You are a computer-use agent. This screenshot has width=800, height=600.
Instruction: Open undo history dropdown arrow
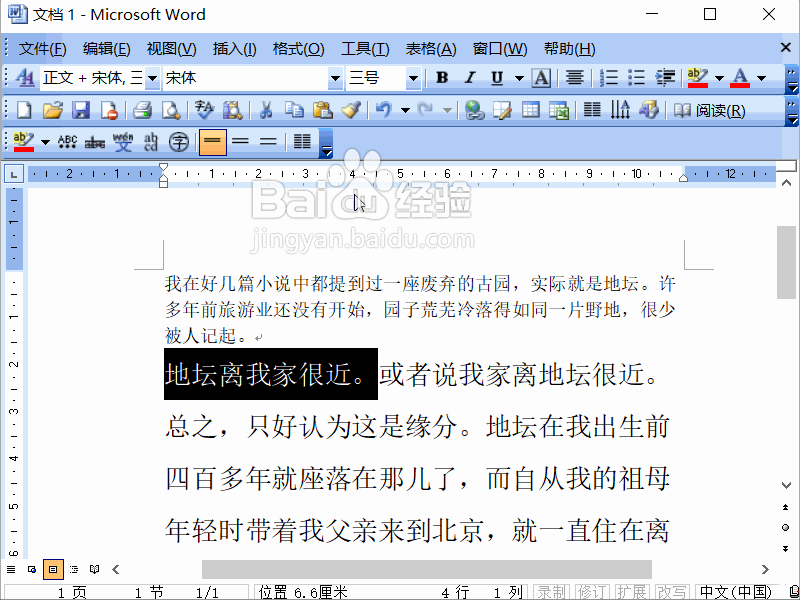406,110
